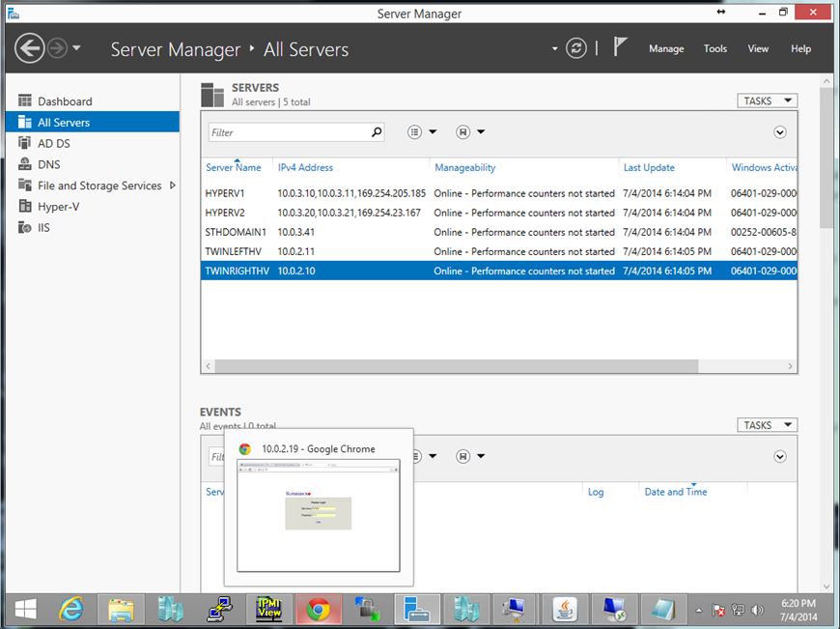Open the Manage menu
This screenshot has width=840, height=629.
666,49
